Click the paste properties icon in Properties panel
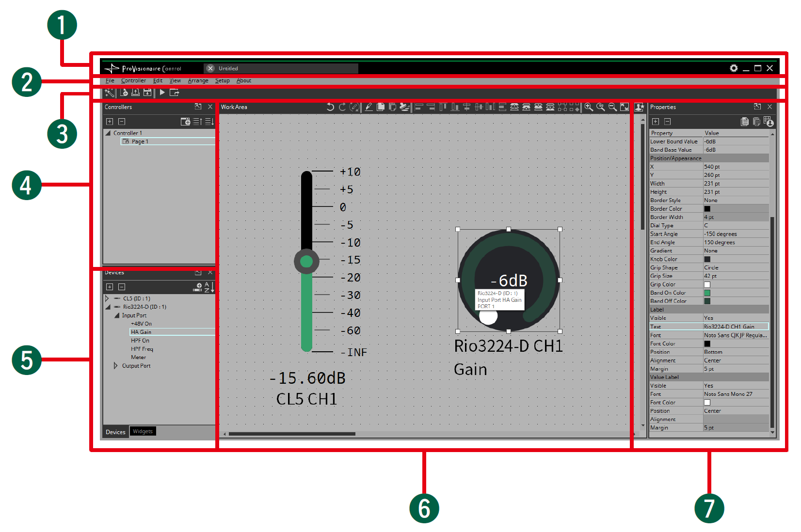 756,122
